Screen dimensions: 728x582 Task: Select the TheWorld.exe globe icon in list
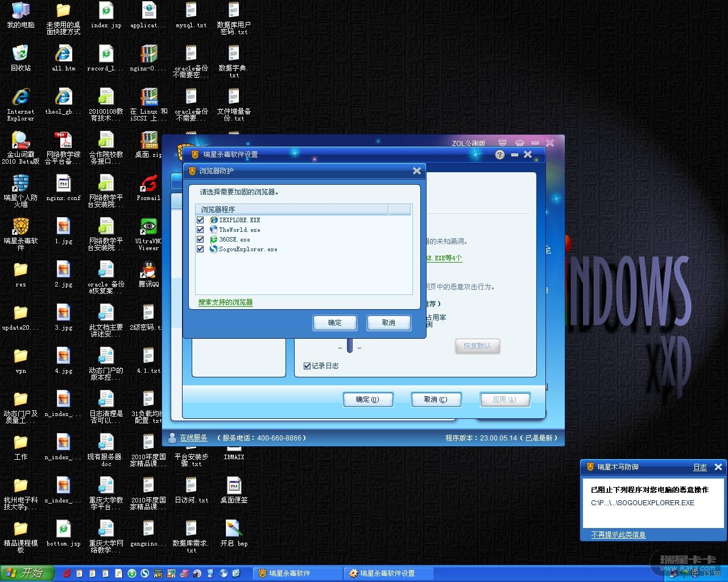coord(214,230)
